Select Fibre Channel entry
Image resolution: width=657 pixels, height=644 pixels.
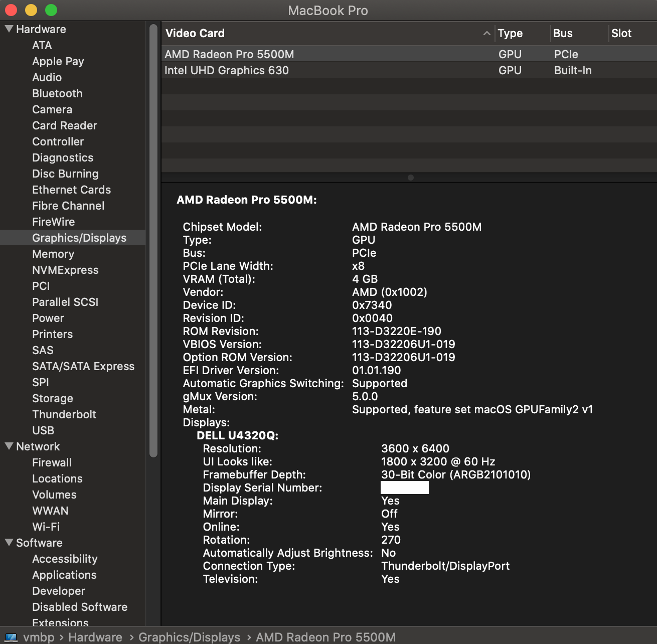[x=68, y=206]
